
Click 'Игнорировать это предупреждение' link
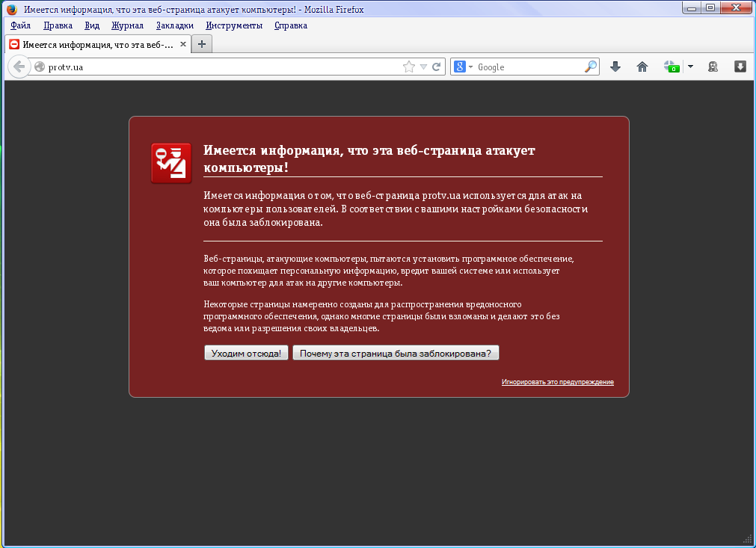click(x=557, y=382)
